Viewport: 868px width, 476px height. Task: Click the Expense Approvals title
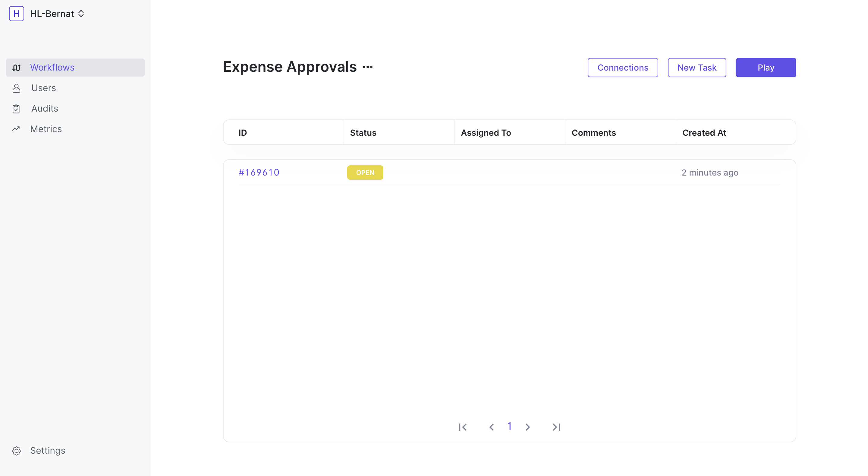point(289,67)
